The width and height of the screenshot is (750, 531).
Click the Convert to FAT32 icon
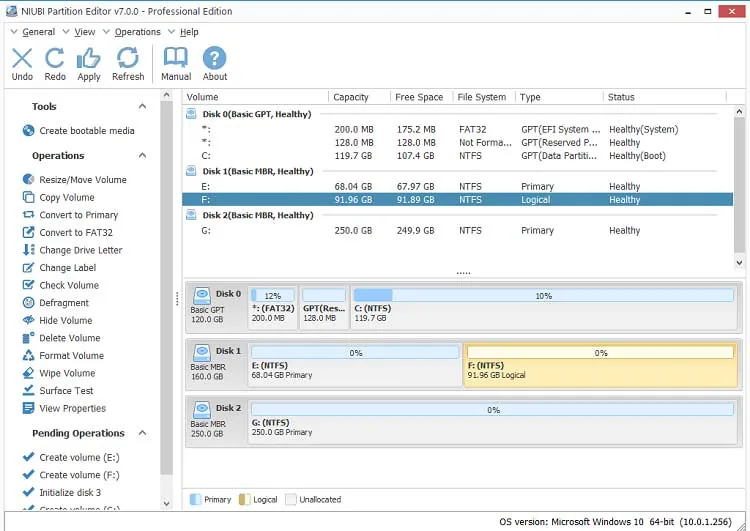coord(28,232)
